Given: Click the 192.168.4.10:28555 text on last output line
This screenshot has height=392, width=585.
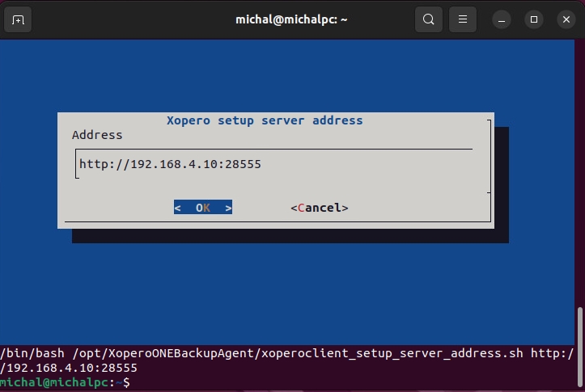Looking at the screenshot, I should click(x=71, y=368).
